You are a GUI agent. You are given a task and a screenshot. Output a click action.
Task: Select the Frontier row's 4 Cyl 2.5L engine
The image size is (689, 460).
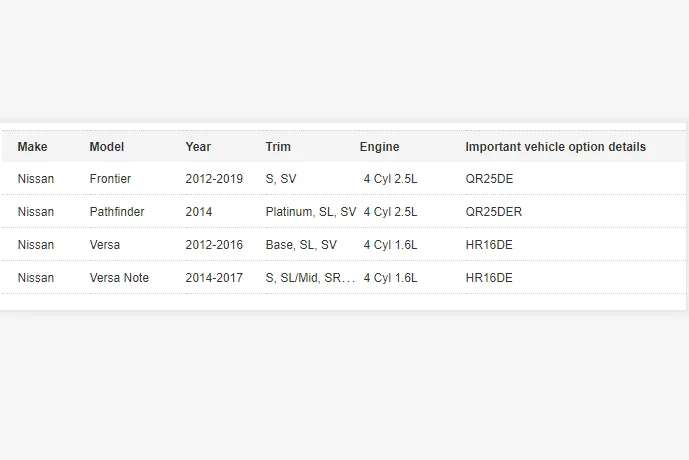coord(390,179)
